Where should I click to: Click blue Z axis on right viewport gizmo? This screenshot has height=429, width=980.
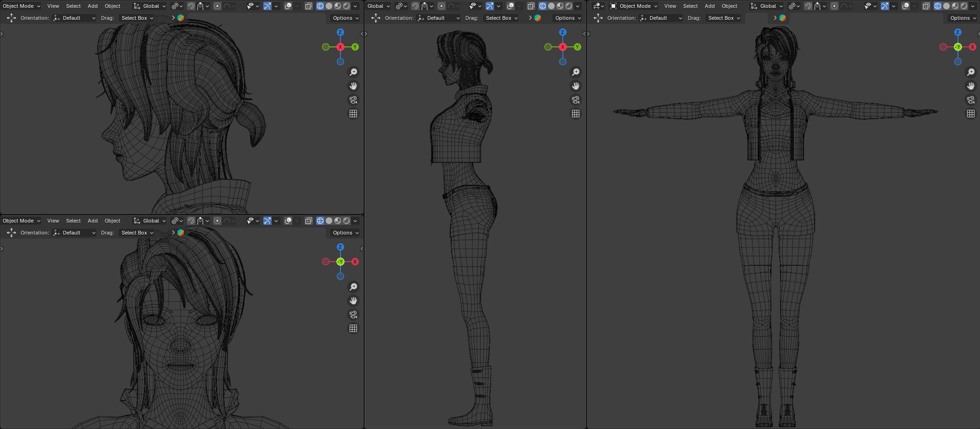point(957,32)
